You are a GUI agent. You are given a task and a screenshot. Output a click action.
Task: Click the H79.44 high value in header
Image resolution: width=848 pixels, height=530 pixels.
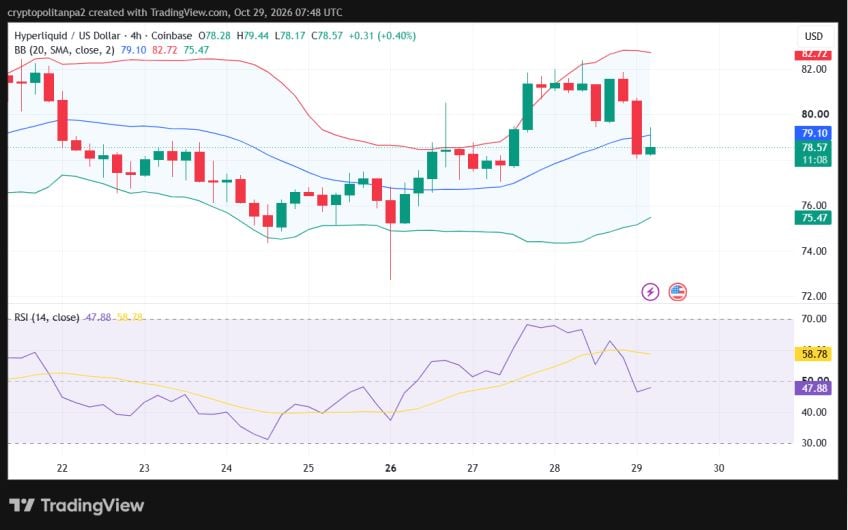(x=253, y=36)
